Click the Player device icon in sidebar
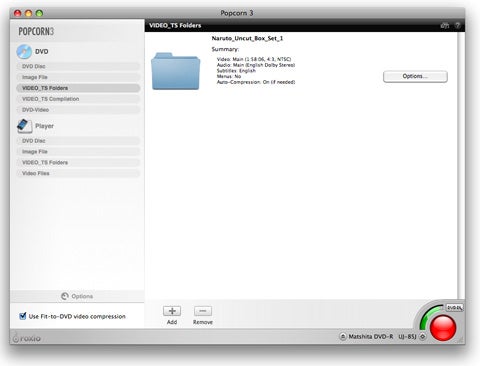This screenshot has height=366, width=480. 24,126
